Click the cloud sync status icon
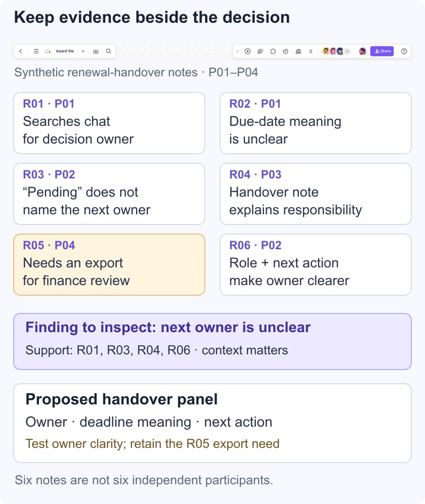425x504 pixels. (48, 51)
